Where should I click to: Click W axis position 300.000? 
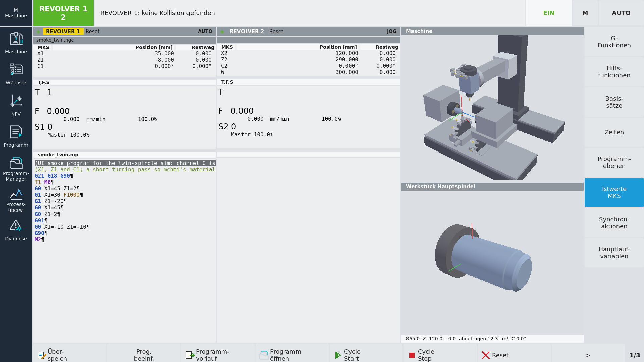[346, 72]
